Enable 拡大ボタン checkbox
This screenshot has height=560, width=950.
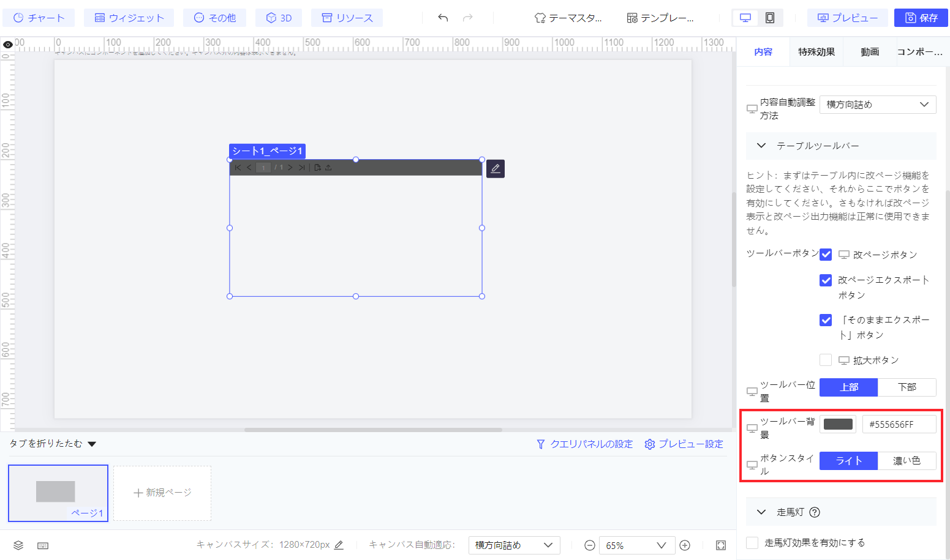(x=826, y=360)
